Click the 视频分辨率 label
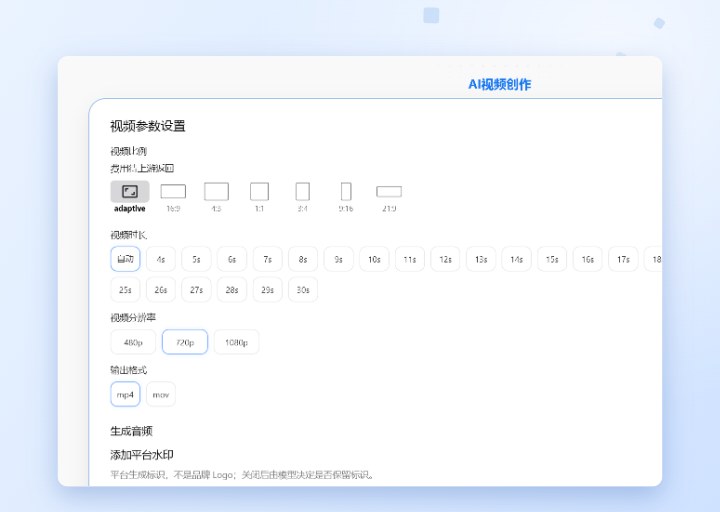Viewport: 720px width, 512px height. pyautogui.click(x=133, y=317)
